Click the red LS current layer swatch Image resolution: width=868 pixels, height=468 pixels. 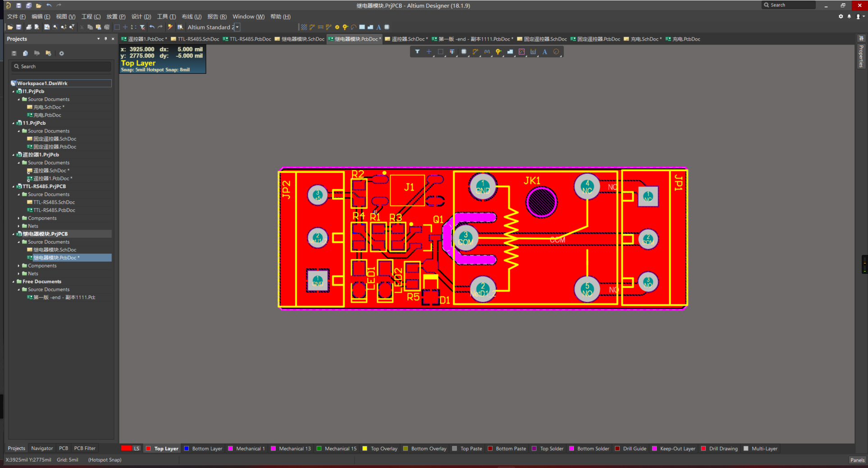[127, 449]
